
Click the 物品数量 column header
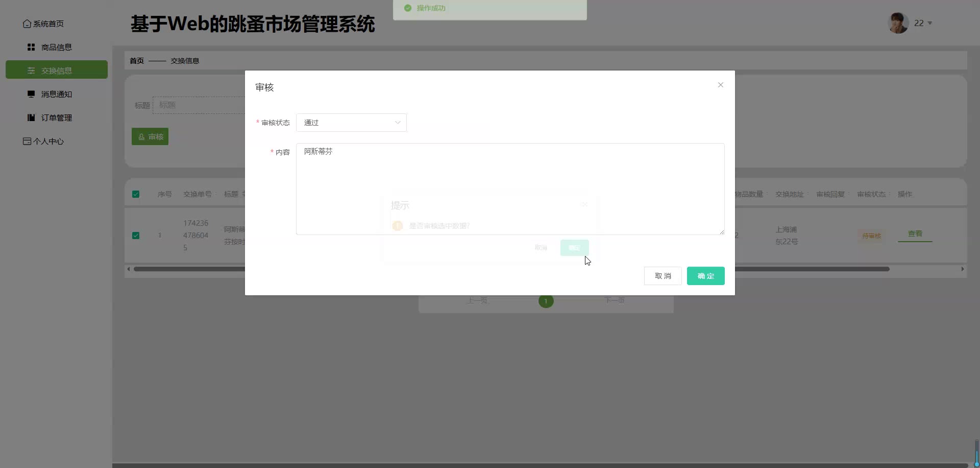pyautogui.click(x=749, y=194)
